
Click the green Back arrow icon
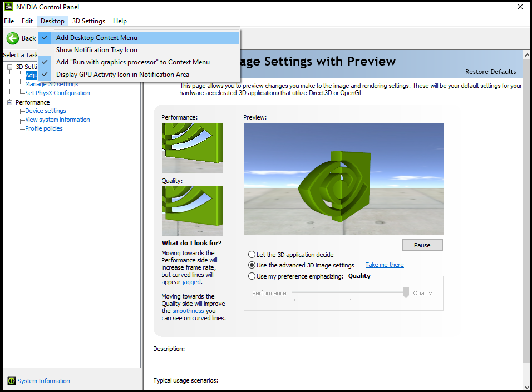coord(13,38)
